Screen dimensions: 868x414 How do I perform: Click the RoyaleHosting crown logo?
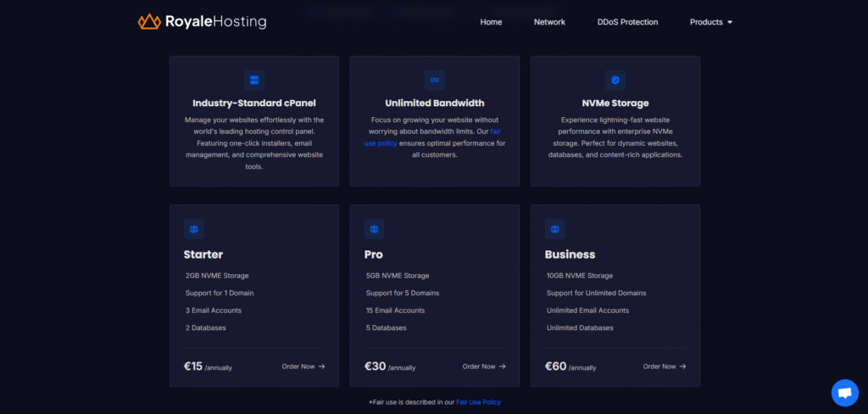[149, 21]
